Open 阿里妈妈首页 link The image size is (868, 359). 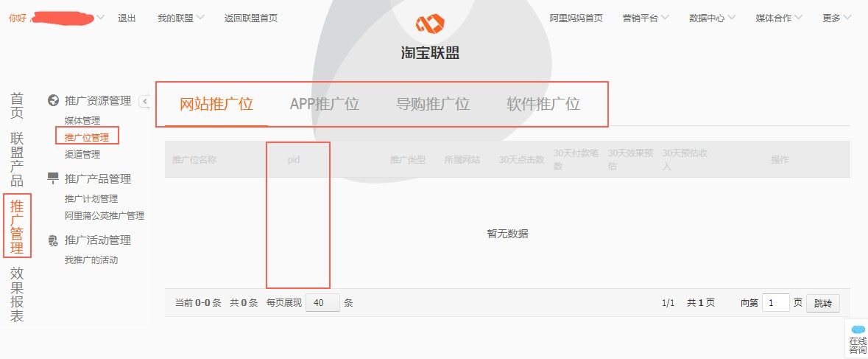point(576,18)
